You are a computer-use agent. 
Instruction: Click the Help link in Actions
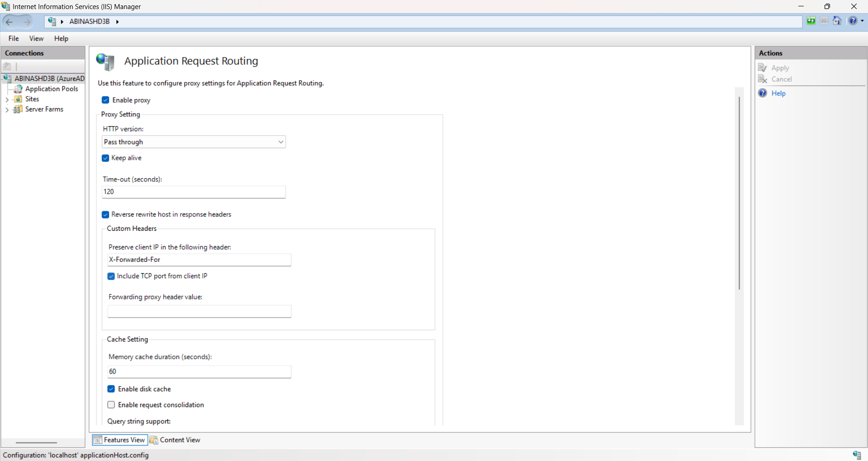778,93
